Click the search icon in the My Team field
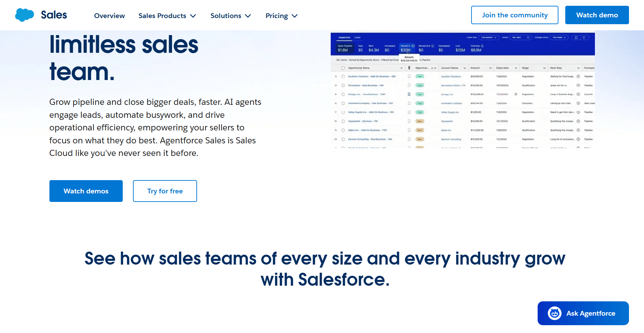Screen dimensions: 644x333 click(528, 37)
